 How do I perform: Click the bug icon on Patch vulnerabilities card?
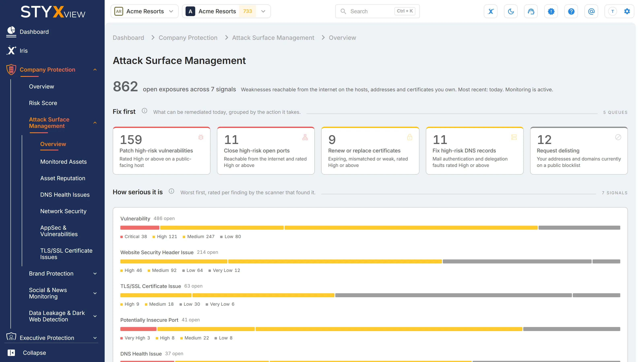201,137
